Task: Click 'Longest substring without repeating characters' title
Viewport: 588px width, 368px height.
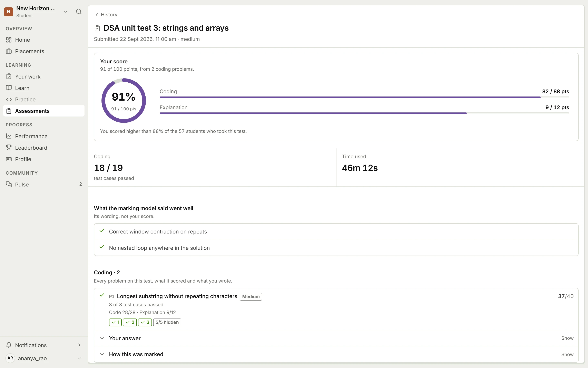Action: pyautogui.click(x=177, y=296)
